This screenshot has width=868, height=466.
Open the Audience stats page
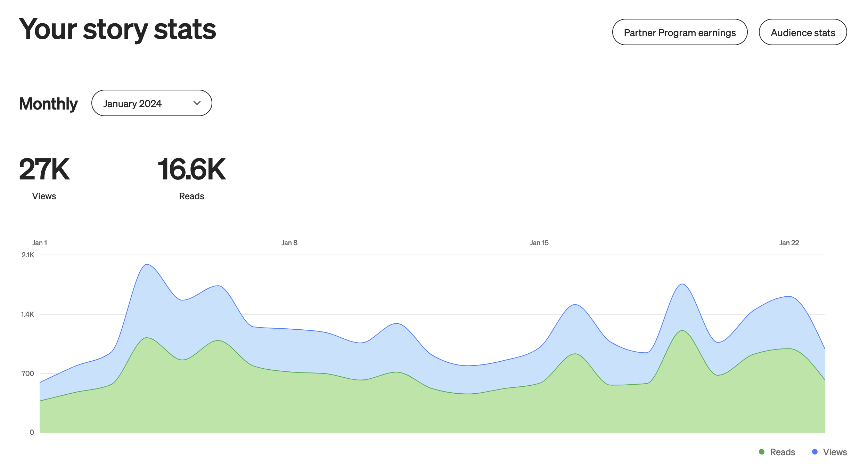pyautogui.click(x=802, y=32)
